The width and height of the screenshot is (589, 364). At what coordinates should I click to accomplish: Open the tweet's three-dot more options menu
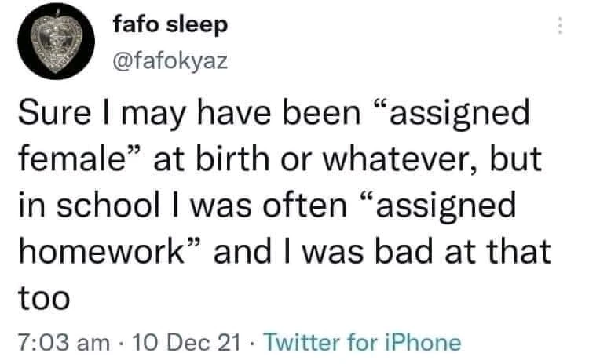558,26
